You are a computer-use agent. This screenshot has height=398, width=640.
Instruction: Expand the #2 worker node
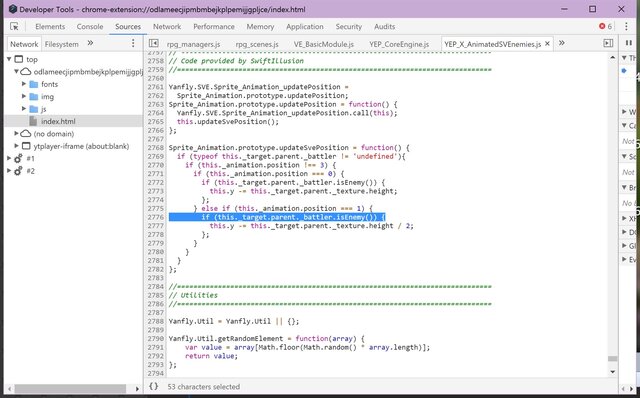(x=9, y=171)
